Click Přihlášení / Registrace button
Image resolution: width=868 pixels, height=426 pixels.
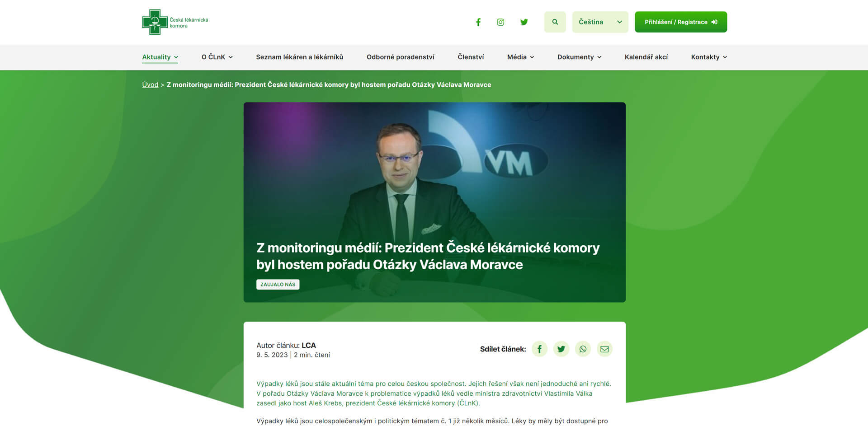[x=681, y=22]
